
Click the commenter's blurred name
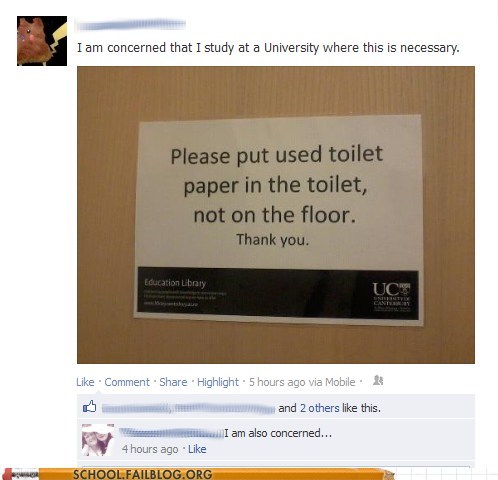[x=171, y=433]
